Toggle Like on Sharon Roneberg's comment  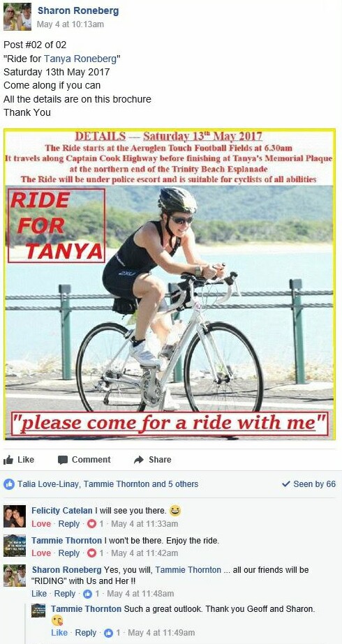(x=39, y=594)
